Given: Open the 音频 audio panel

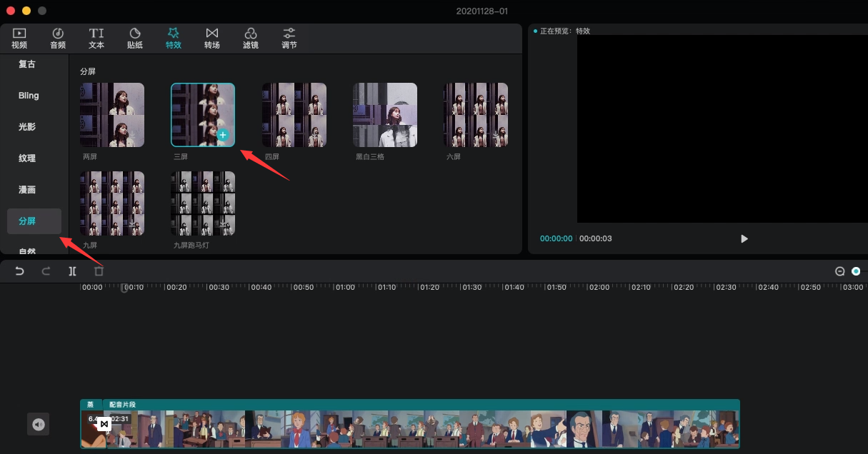Looking at the screenshot, I should [x=58, y=38].
